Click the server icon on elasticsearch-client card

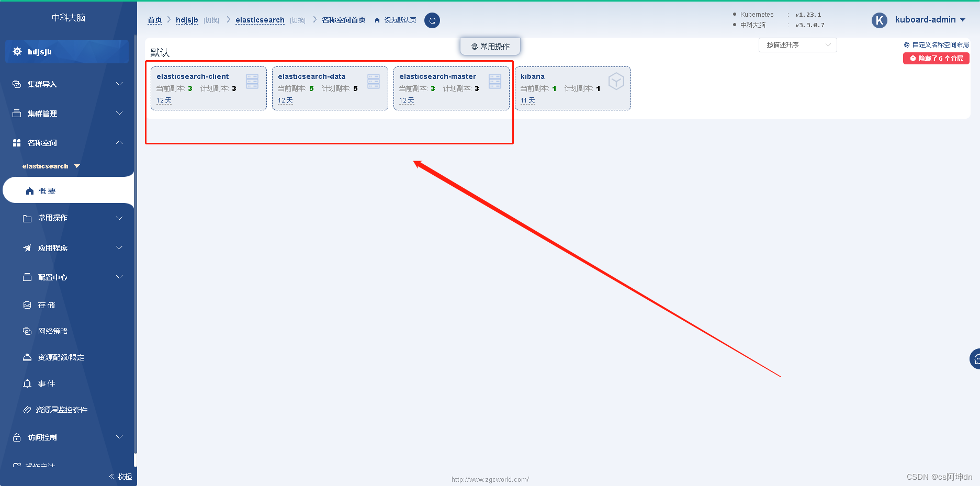252,81
